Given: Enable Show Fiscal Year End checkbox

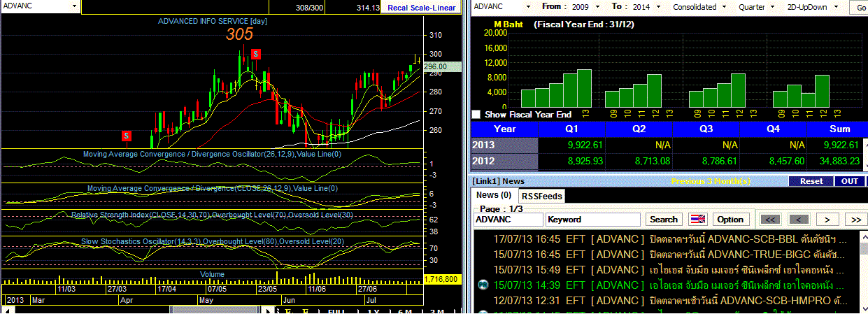Looking at the screenshot, I should pyautogui.click(x=476, y=114).
